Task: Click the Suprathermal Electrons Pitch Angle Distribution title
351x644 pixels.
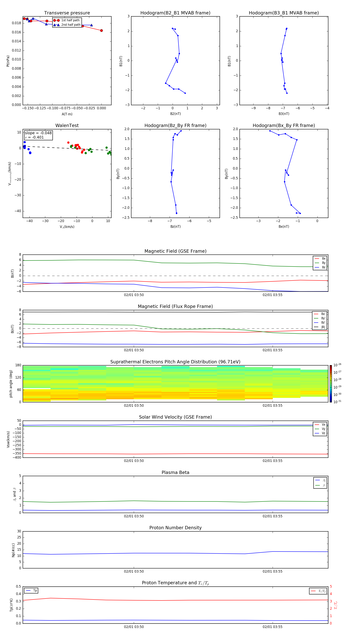Action: point(175,362)
